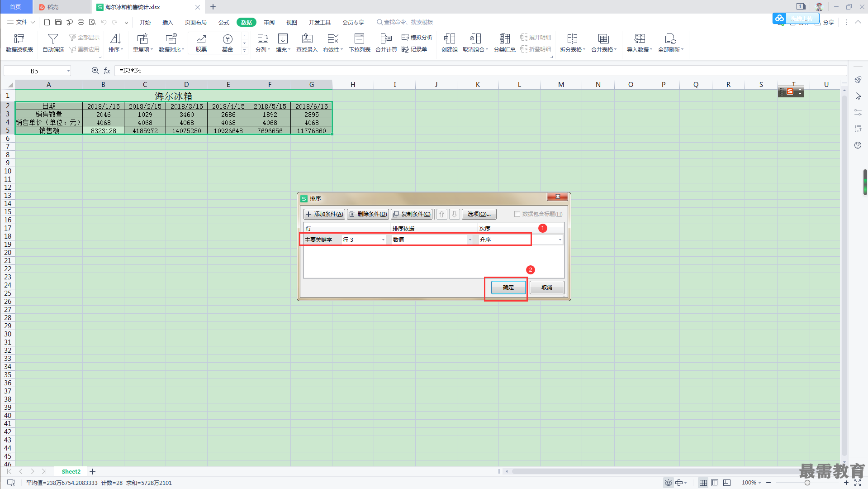Select Sheet2 worksheet tab

click(71, 471)
